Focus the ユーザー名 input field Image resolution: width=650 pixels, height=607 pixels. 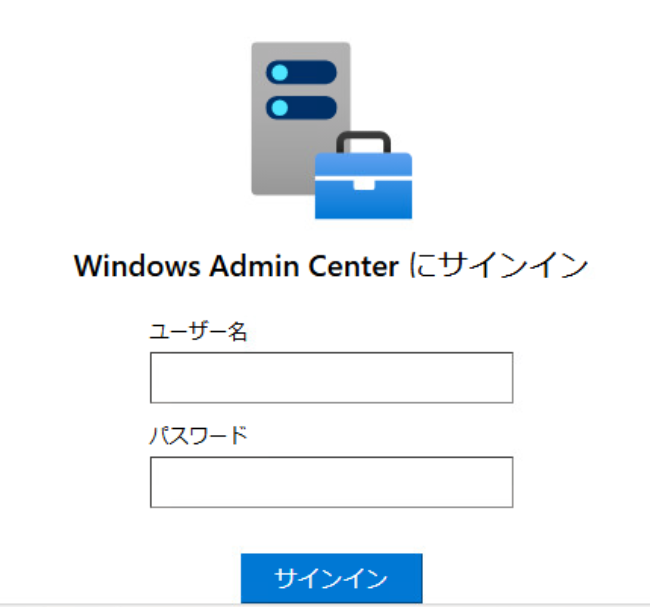tap(331, 377)
